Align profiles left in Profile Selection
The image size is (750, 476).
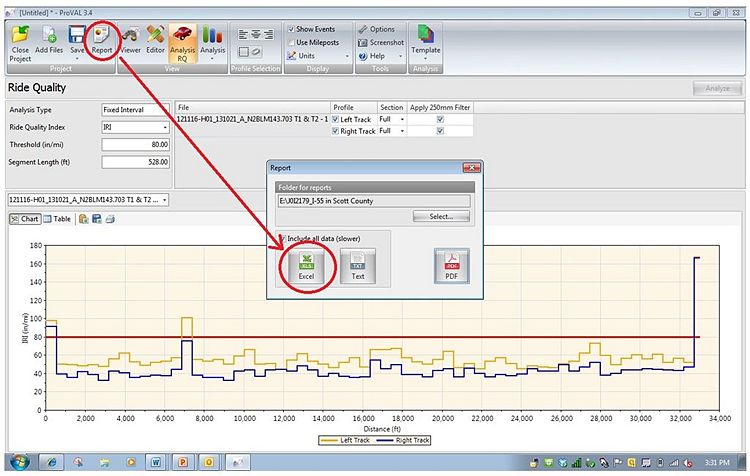coord(243,34)
